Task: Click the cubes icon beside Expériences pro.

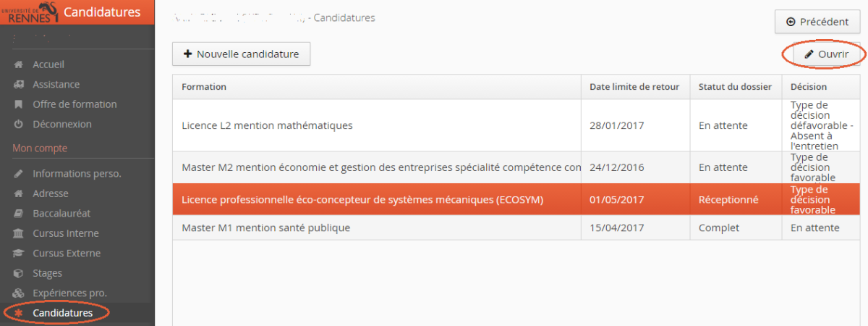Action: pyautogui.click(x=19, y=293)
